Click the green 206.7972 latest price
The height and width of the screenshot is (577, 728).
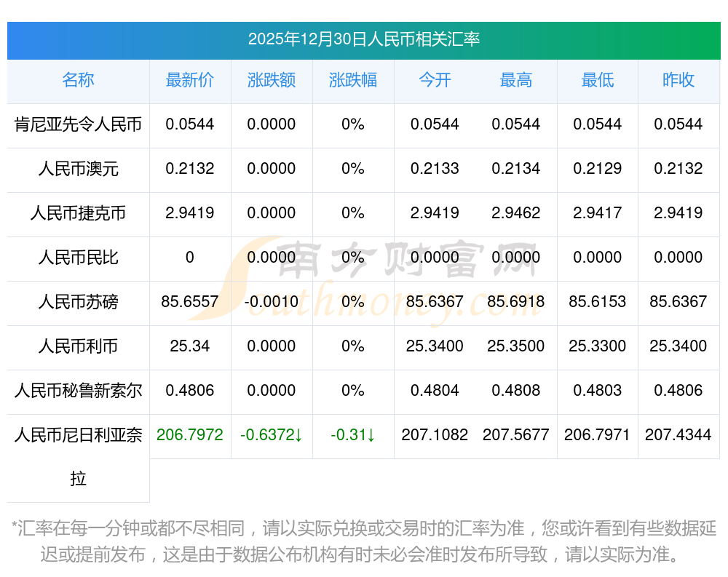[190, 435]
